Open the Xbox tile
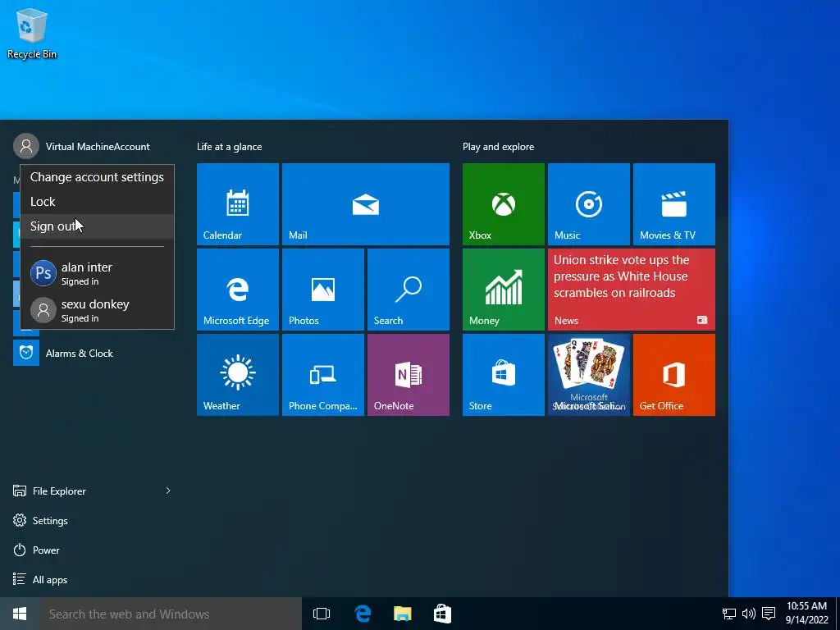The width and height of the screenshot is (840, 630). pos(503,204)
